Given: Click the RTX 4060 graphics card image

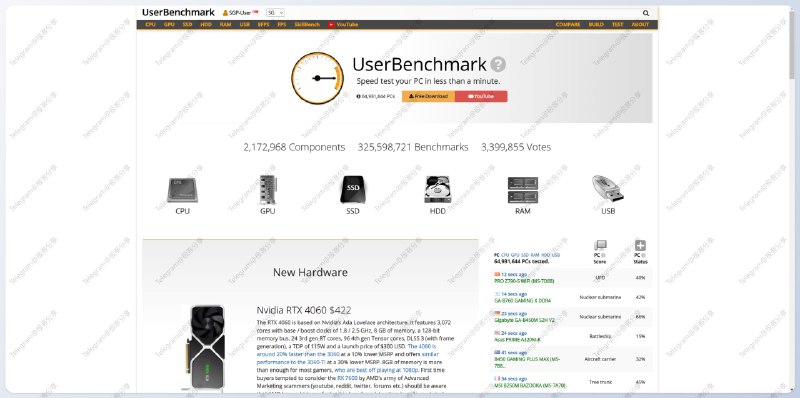Looking at the screenshot, I should pyautogui.click(x=207, y=348).
